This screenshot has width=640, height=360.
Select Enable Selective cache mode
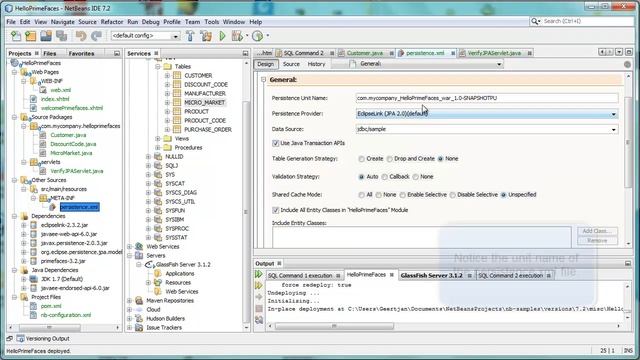coord(402,195)
